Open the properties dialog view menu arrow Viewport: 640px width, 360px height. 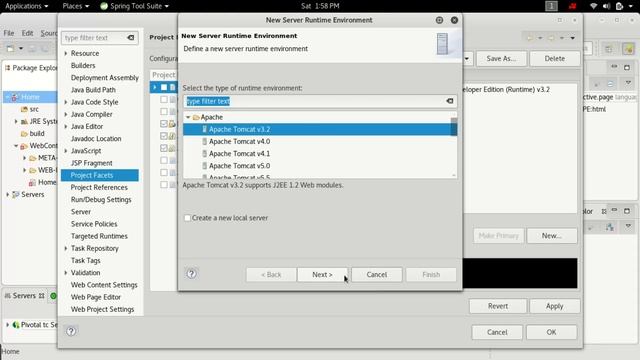573,38
